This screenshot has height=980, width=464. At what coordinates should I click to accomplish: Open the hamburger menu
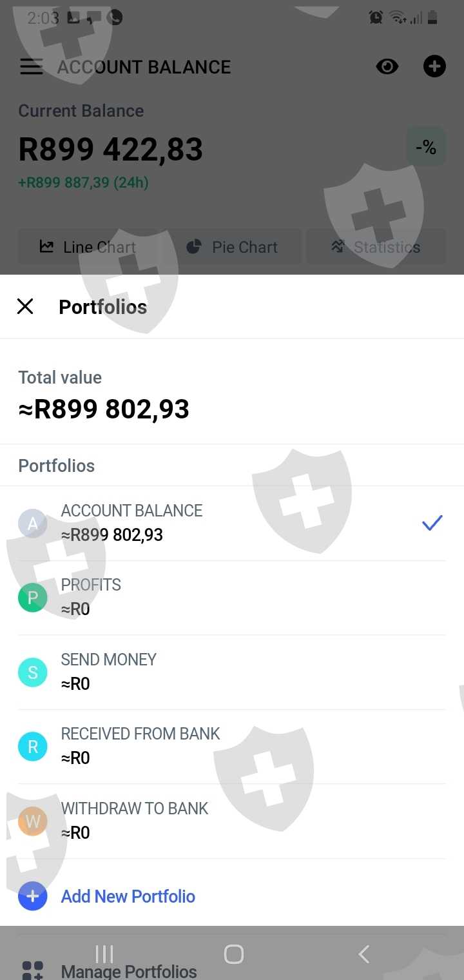coord(31,67)
